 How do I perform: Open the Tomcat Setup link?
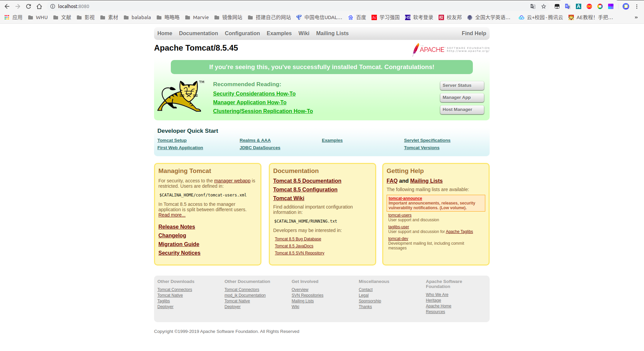172,140
